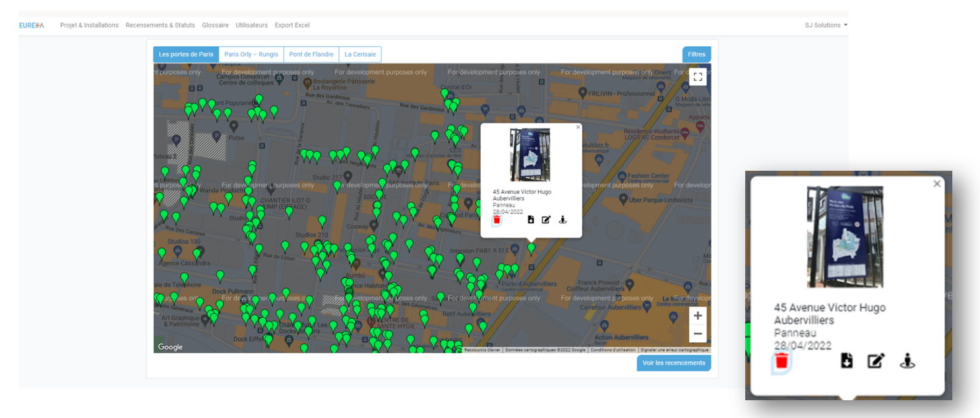Go to Recensements & Statuts
Image resolution: width=980 pixels, height=418 pixels.
160,26
